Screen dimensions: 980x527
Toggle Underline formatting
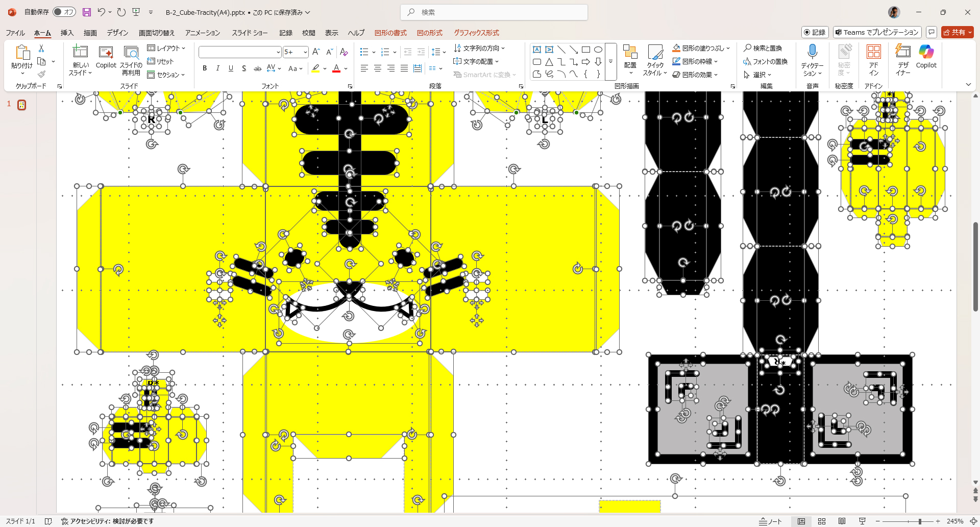coord(231,68)
